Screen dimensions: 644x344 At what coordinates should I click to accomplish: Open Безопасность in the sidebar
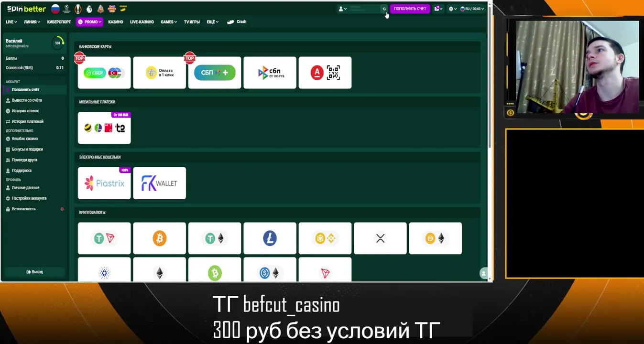pyautogui.click(x=34, y=209)
